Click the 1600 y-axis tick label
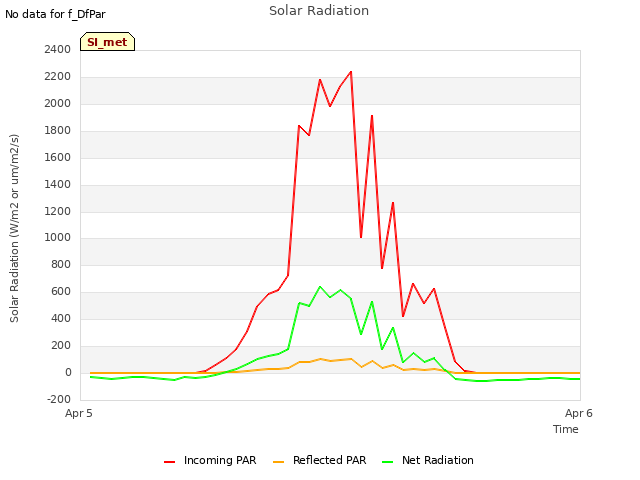640x480 pixels. (x=58, y=157)
